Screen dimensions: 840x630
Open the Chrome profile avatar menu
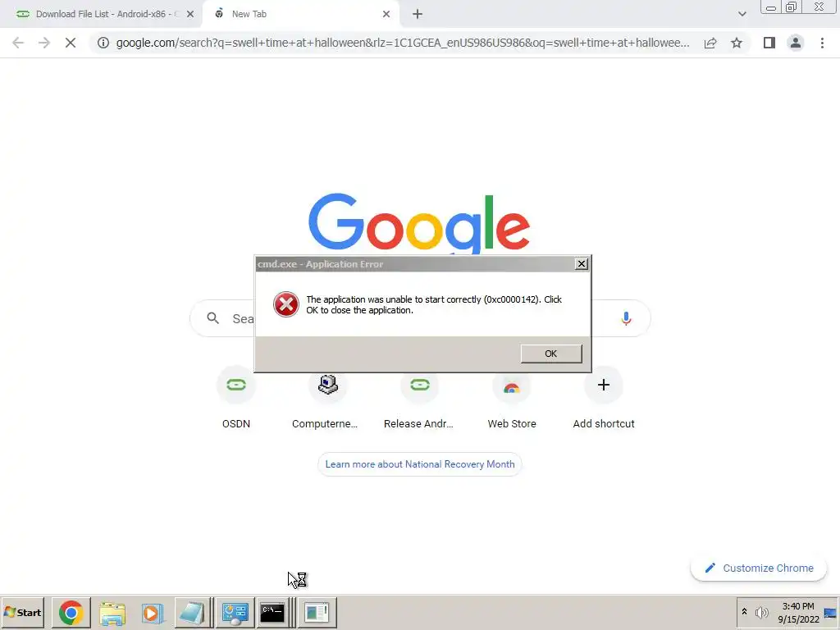click(796, 43)
